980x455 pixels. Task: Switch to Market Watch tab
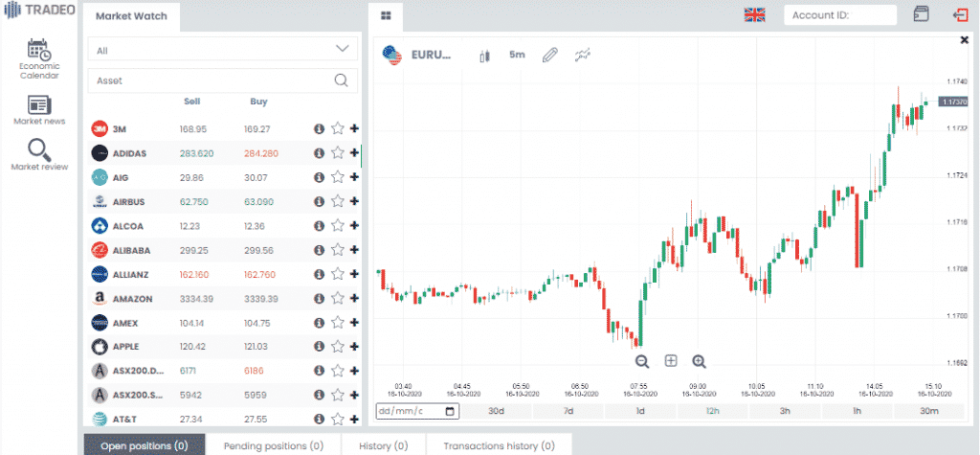click(x=131, y=16)
